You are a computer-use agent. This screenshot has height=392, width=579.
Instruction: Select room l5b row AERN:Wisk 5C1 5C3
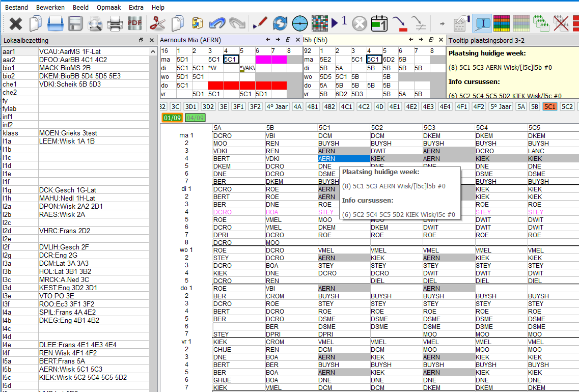click(x=75, y=369)
